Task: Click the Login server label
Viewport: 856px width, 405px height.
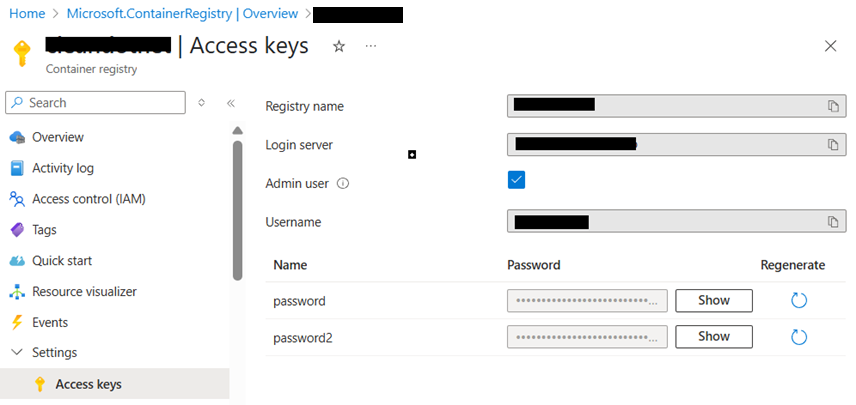Action: (x=299, y=145)
